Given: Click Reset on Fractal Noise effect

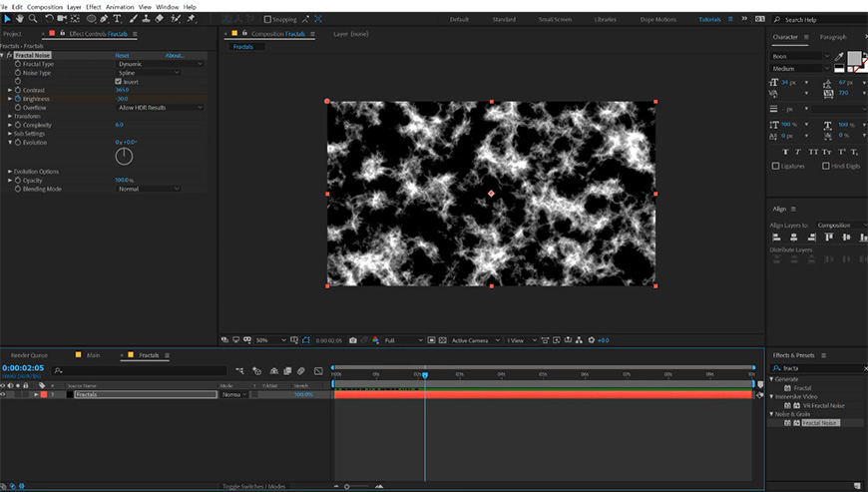Looking at the screenshot, I should click(122, 55).
